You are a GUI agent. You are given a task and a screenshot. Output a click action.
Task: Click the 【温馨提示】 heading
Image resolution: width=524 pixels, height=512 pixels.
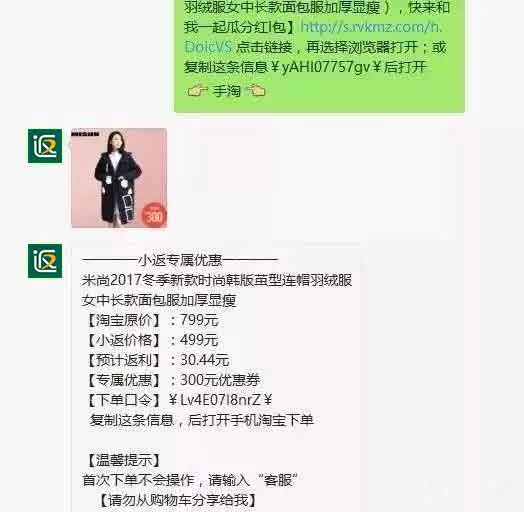click(x=124, y=461)
